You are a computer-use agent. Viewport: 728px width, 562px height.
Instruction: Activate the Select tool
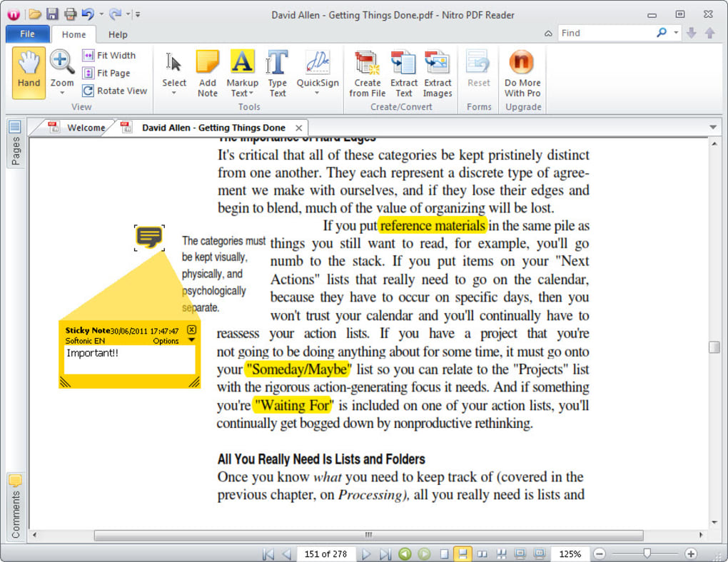click(x=173, y=71)
